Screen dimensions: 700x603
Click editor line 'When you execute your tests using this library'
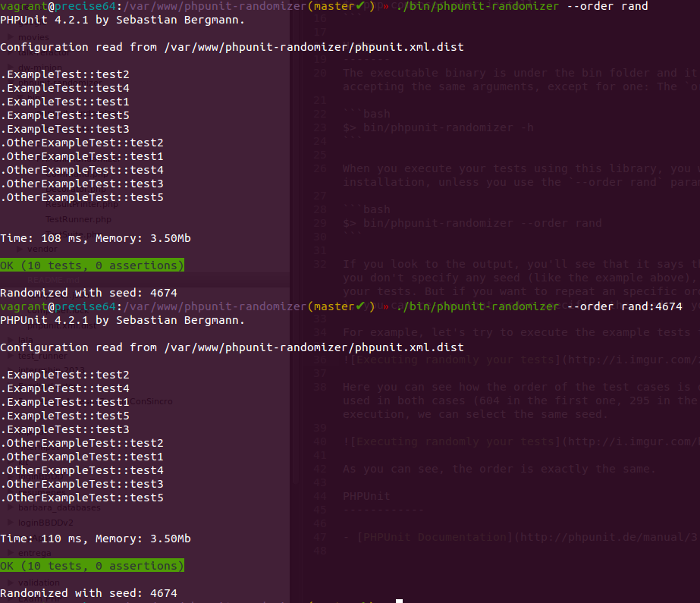520,168
